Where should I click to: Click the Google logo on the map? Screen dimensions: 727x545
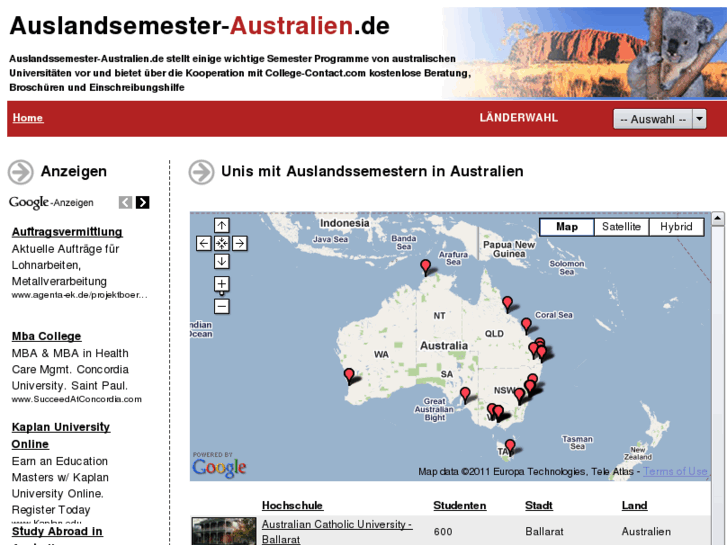(x=219, y=466)
